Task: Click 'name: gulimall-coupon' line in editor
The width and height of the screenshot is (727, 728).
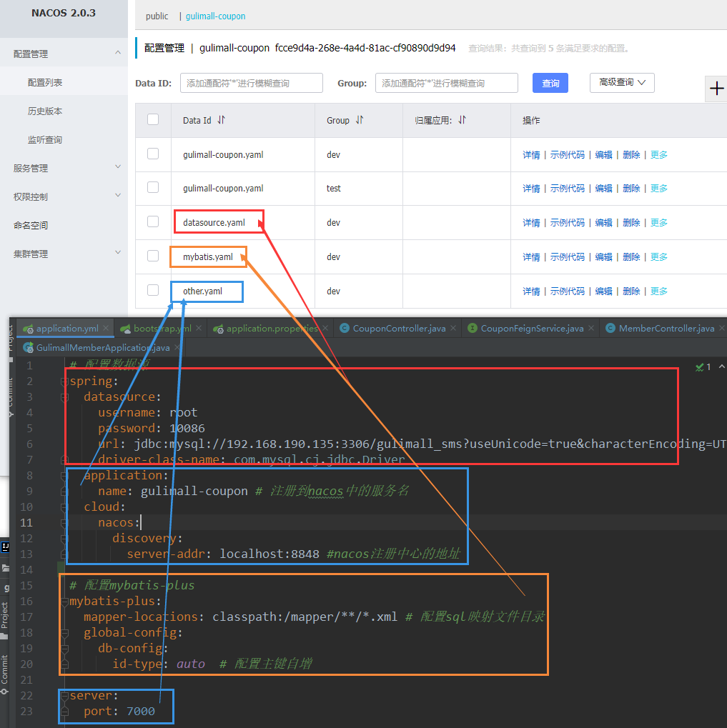Action: 173,492
